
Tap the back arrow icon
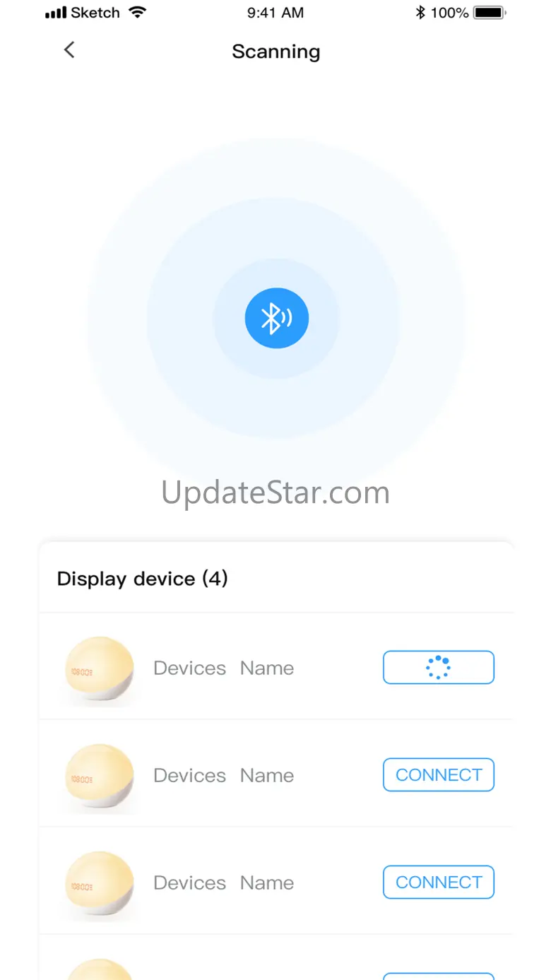click(x=69, y=49)
